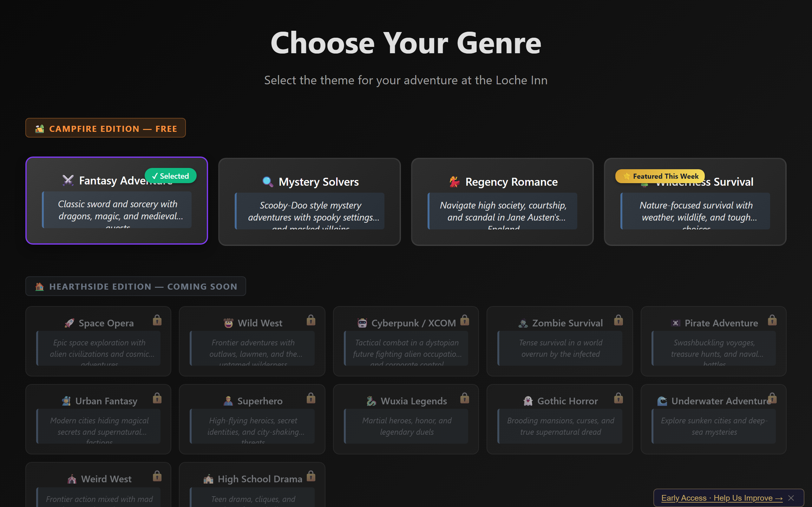Expand the Campfire Edition — Free section

click(x=106, y=128)
